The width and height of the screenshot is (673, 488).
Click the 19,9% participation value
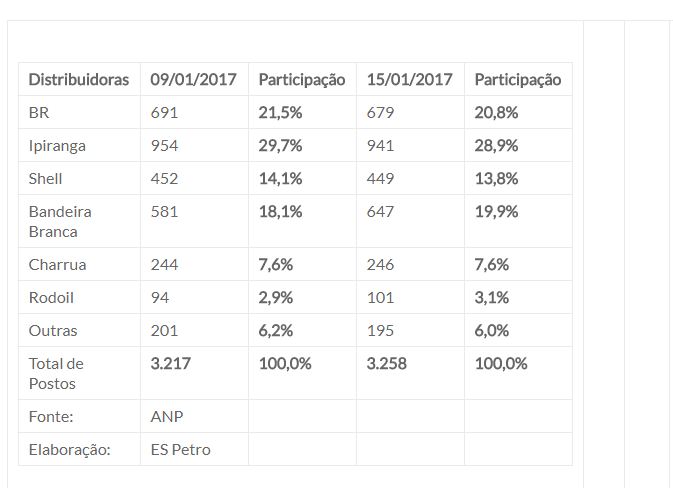pyautogui.click(x=496, y=212)
